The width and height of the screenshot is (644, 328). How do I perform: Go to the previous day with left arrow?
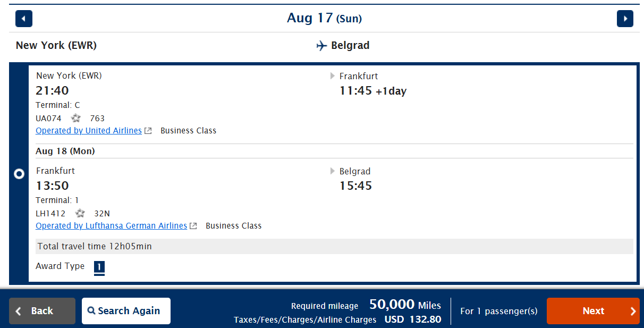(x=24, y=19)
